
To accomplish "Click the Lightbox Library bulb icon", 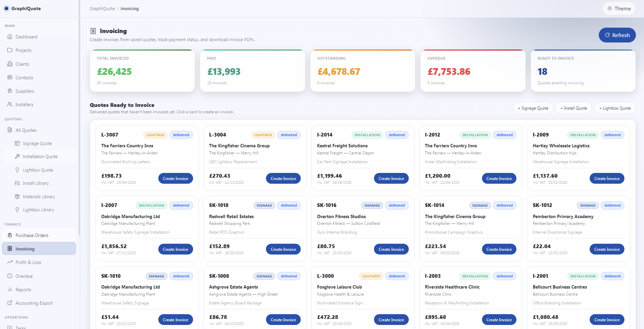I will click(17, 210).
